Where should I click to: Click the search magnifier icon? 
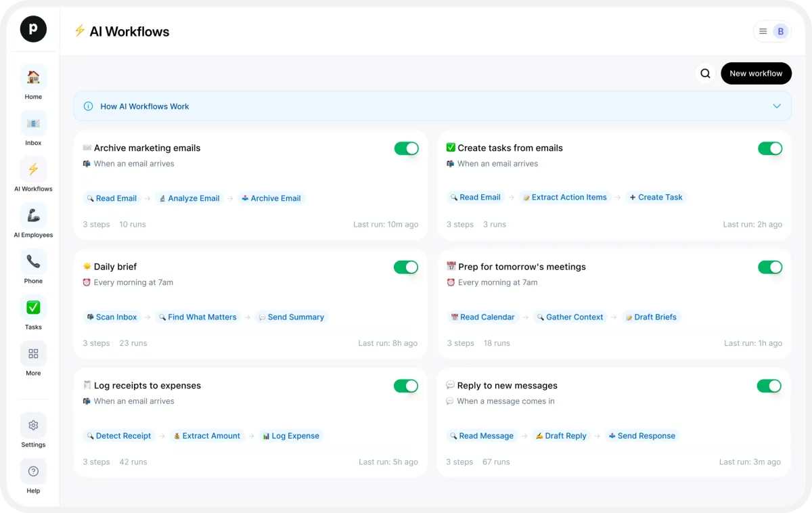(705, 74)
